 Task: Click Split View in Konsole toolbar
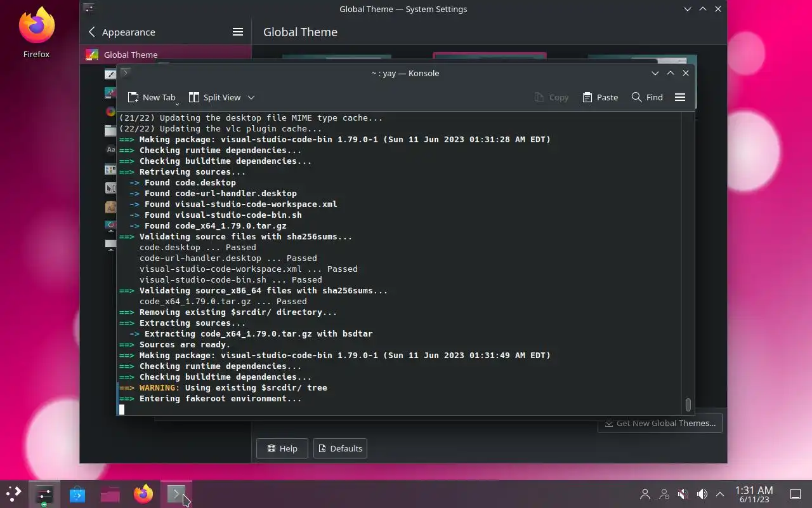tap(215, 97)
